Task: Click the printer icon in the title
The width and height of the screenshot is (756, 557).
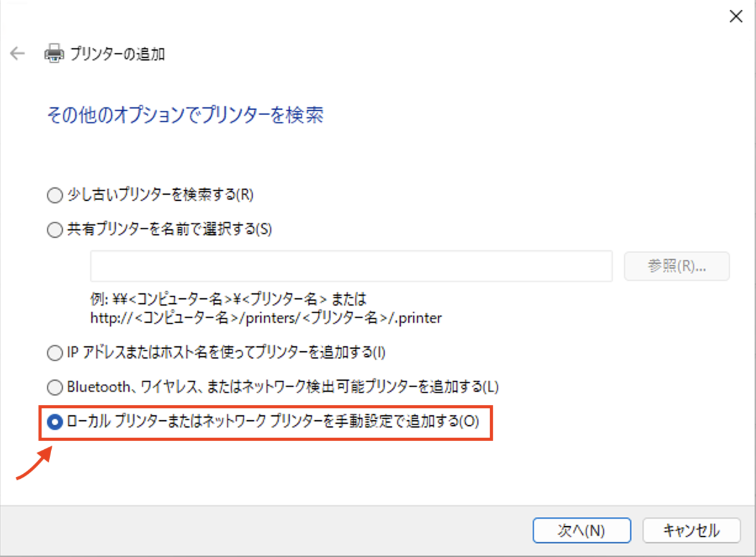Action: (x=54, y=54)
